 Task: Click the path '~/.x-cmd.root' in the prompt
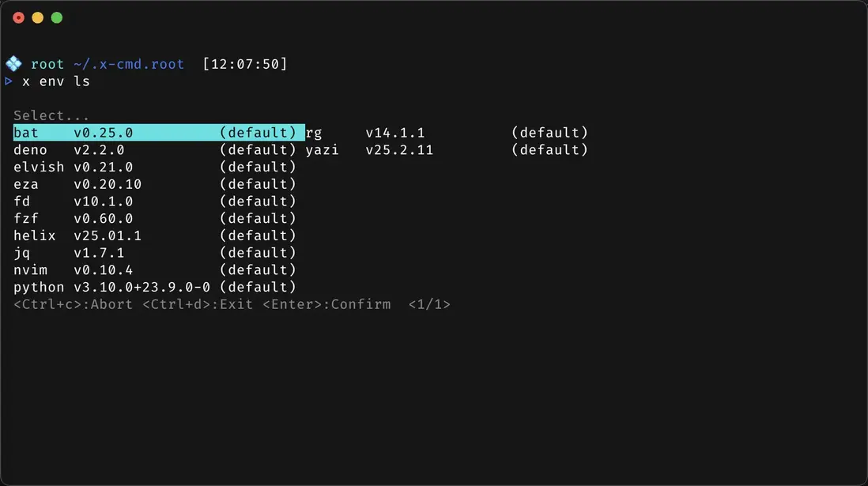[x=129, y=63]
